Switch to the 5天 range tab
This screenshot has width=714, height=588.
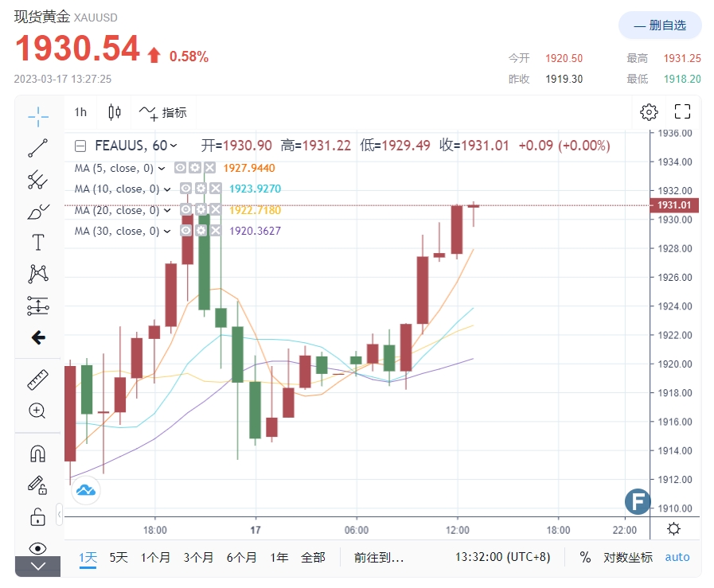click(116, 558)
